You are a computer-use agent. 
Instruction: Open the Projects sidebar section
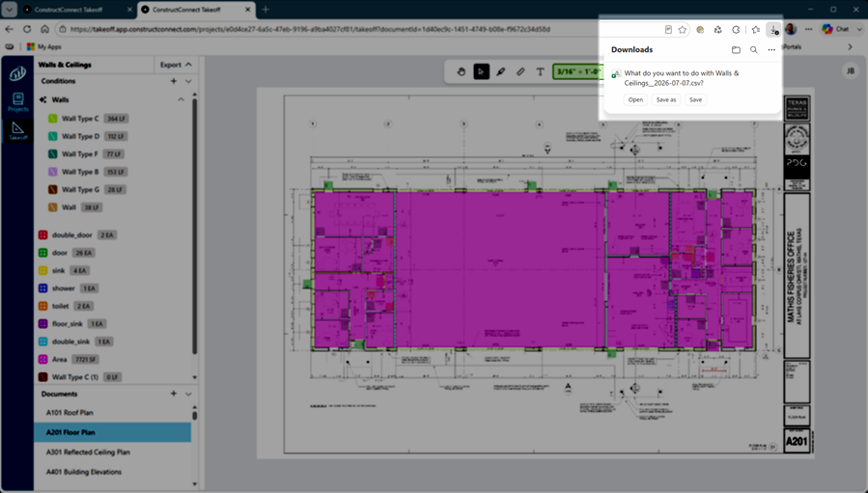pyautogui.click(x=17, y=102)
